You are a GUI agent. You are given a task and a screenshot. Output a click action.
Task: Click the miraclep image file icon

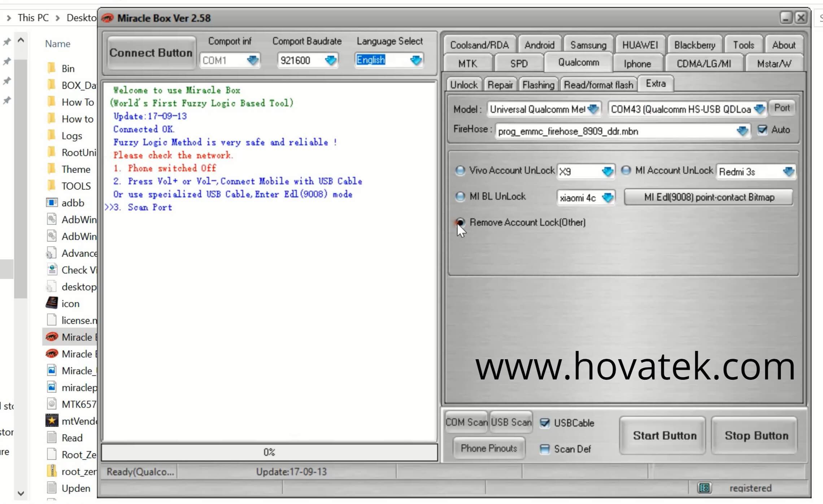(x=52, y=387)
